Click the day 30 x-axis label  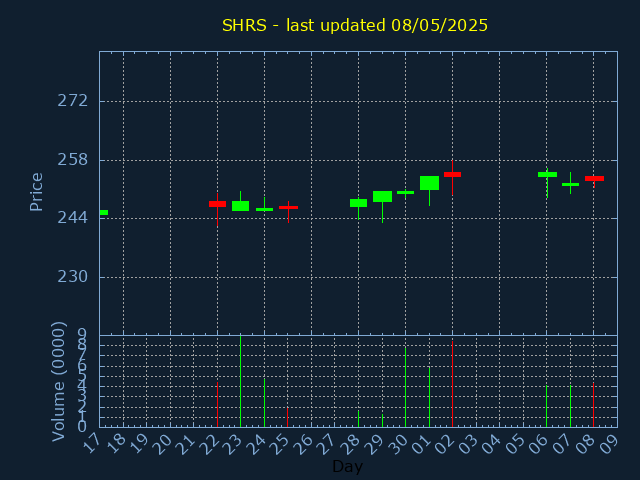pos(398,444)
